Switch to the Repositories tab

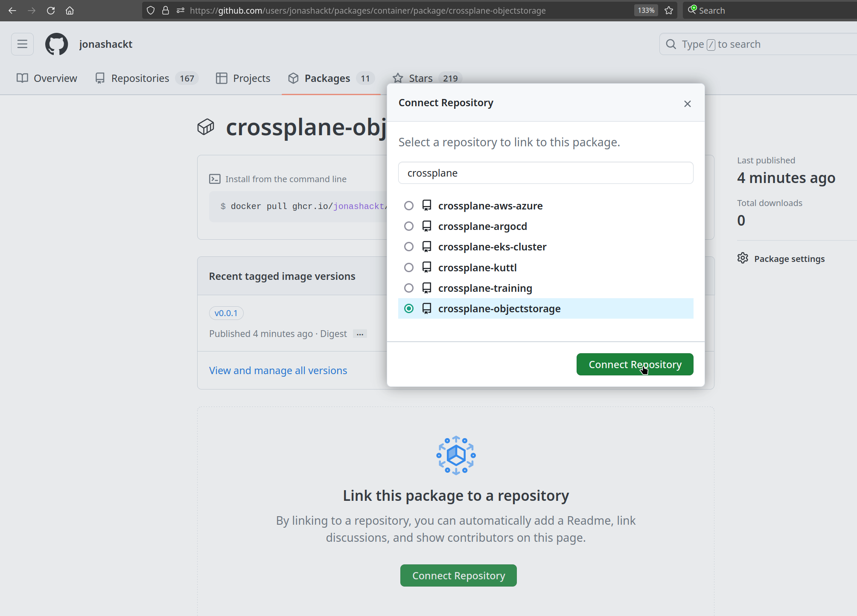(x=146, y=78)
